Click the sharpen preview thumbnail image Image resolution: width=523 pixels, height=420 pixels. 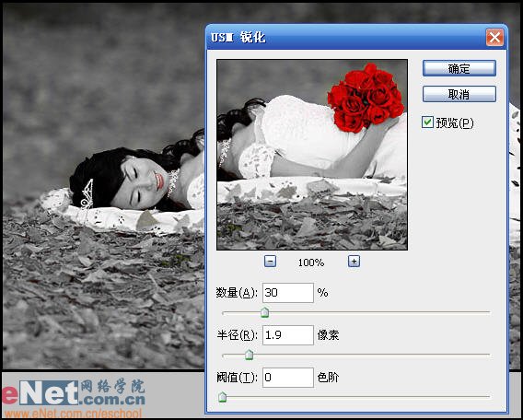click(312, 155)
